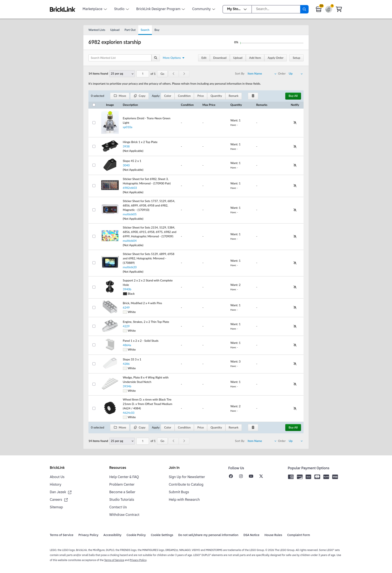Image resolution: width=392 pixels, height=573 pixels.
Task: Open the store basket icon with 32 badge
Action: pyautogui.click(x=319, y=9)
